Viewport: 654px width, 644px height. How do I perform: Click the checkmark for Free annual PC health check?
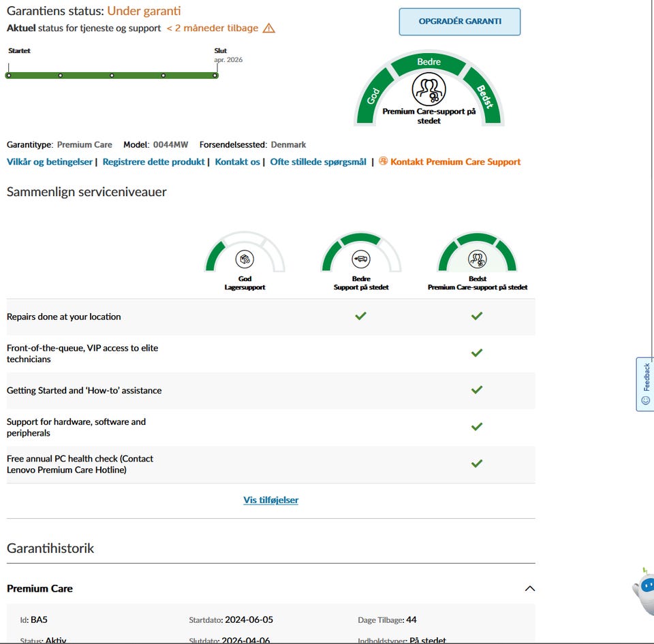click(x=477, y=464)
